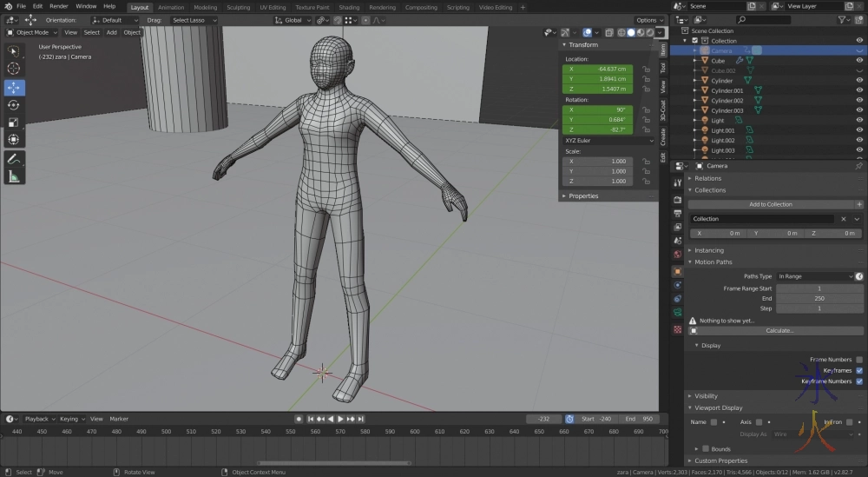Open the Paths Type In Range dropdown
The image size is (868, 477).
coord(814,276)
